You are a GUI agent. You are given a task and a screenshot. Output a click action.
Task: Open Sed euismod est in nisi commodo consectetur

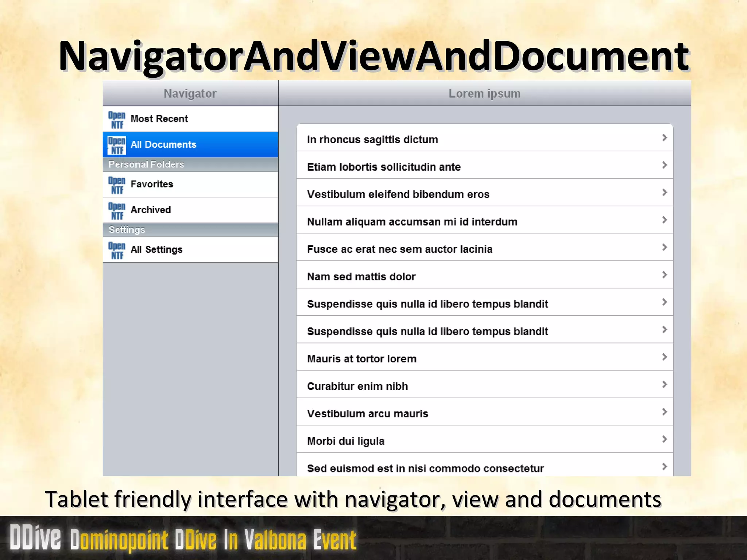(485, 465)
